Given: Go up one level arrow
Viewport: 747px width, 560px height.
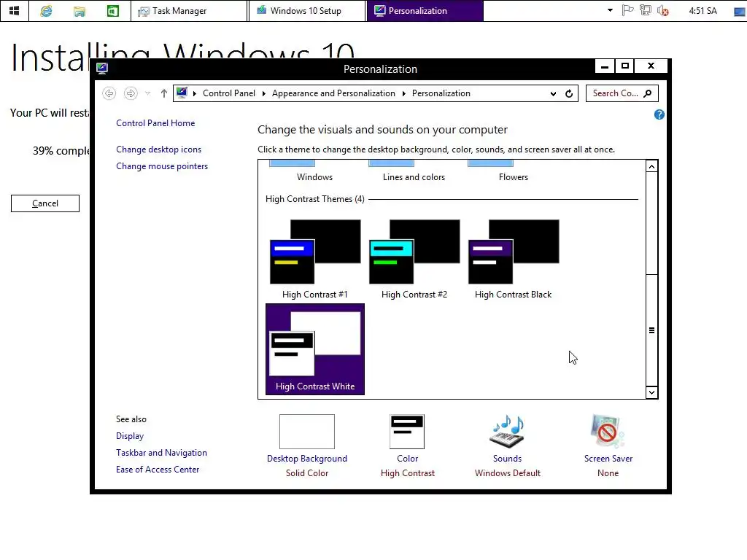Looking at the screenshot, I should 164,93.
